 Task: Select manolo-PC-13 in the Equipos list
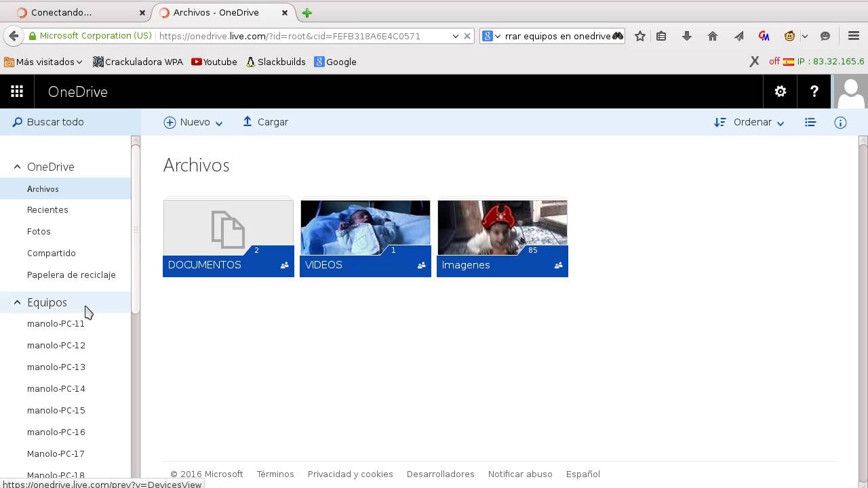click(x=56, y=367)
